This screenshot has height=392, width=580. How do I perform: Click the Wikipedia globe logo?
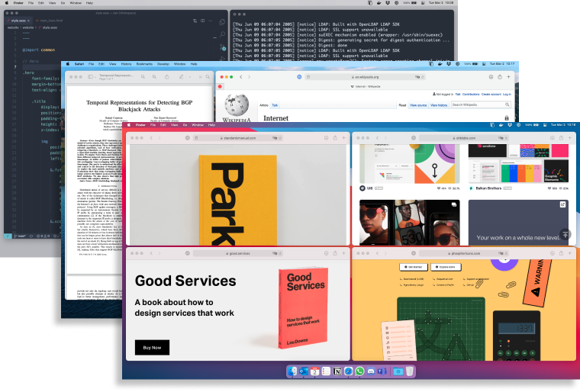(x=237, y=105)
